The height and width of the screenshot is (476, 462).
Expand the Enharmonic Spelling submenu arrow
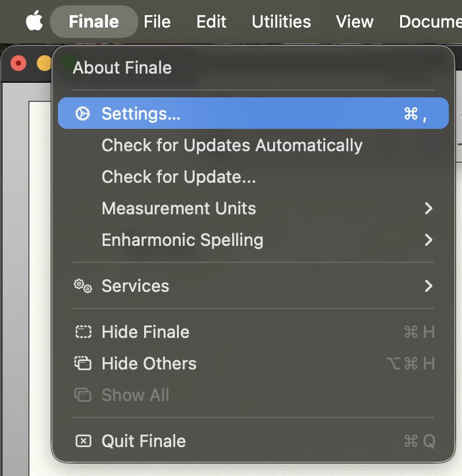(428, 240)
